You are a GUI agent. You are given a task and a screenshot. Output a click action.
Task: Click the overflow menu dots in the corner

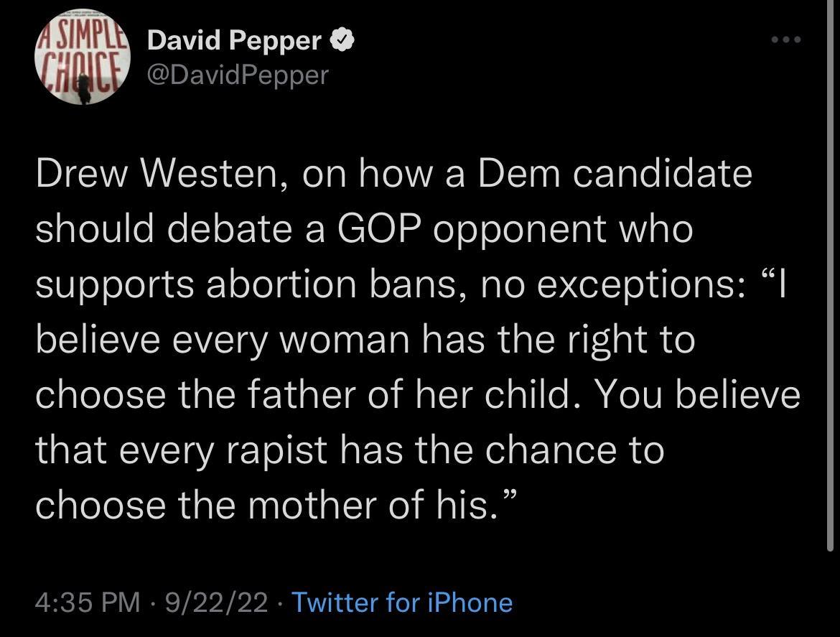[x=785, y=41]
